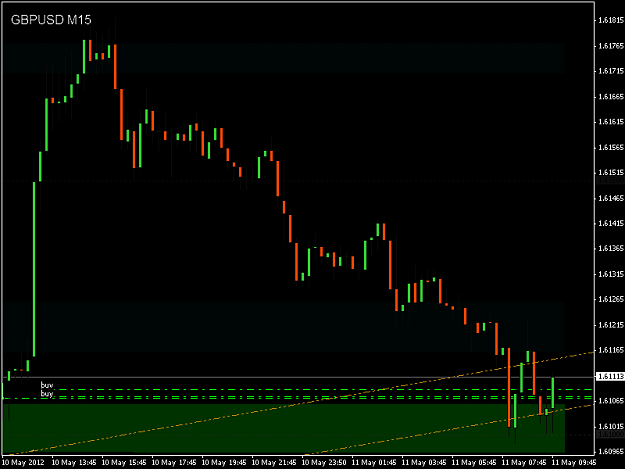Click the 1.61215 price axis label
Viewport: 625px width, 469px height.
(611, 325)
